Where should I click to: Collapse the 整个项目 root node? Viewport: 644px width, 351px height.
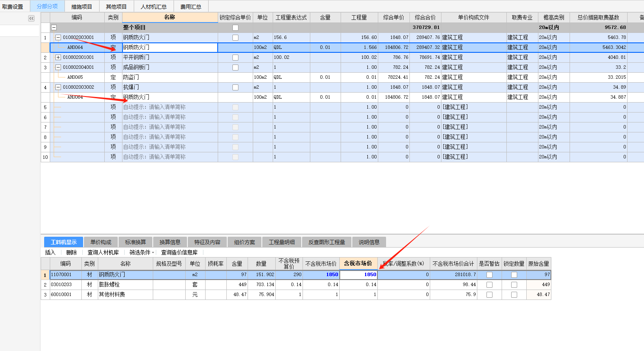pyautogui.click(x=54, y=27)
